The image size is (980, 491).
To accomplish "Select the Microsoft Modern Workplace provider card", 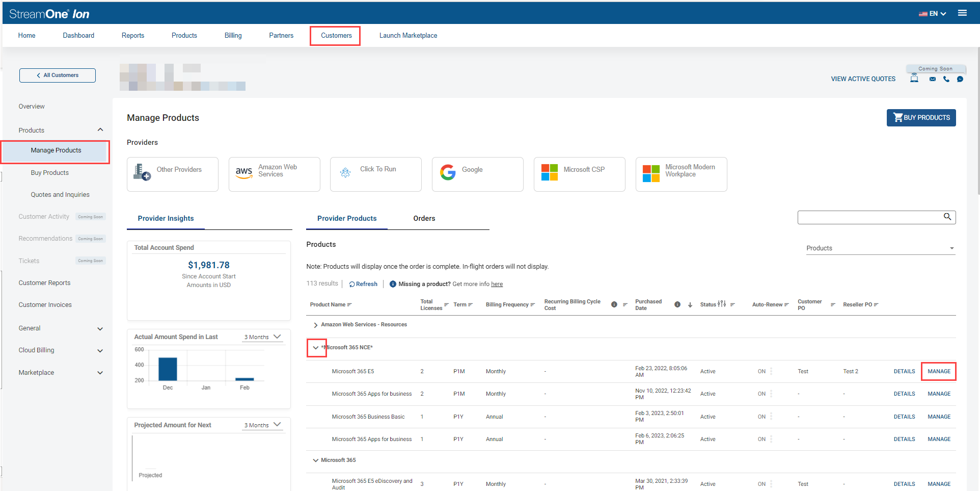I will click(x=681, y=174).
